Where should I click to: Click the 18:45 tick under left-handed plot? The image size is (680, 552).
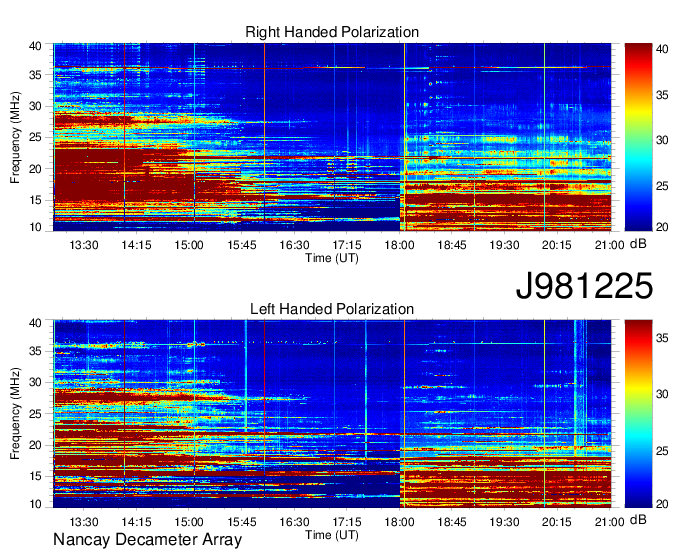tap(452, 522)
